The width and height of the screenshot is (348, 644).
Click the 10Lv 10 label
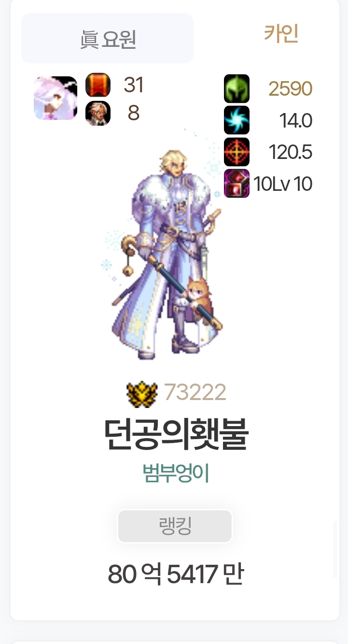[283, 184]
